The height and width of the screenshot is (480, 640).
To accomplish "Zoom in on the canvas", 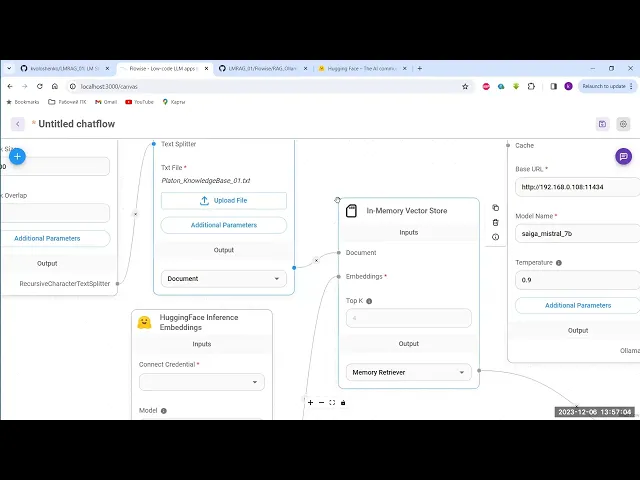I will pyautogui.click(x=310, y=402).
